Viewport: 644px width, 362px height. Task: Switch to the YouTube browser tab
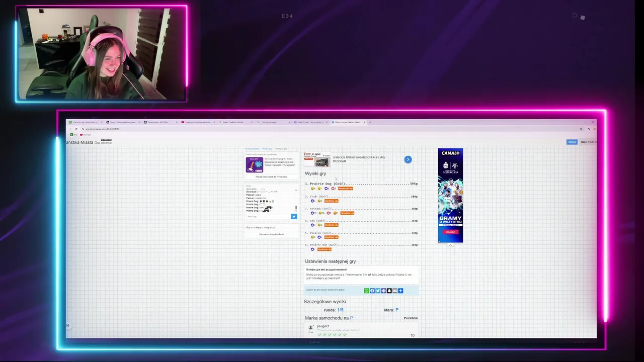[198, 122]
